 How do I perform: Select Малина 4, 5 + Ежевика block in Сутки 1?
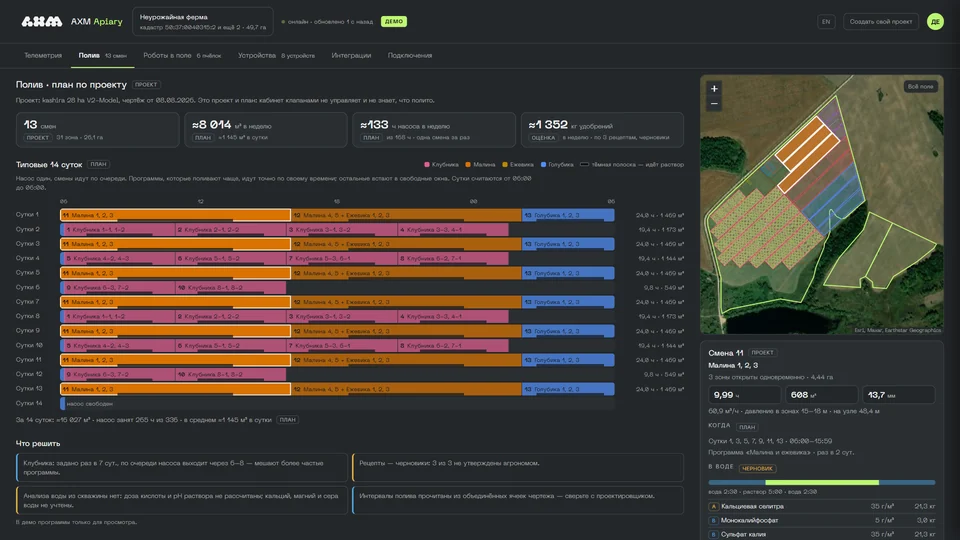point(406,215)
